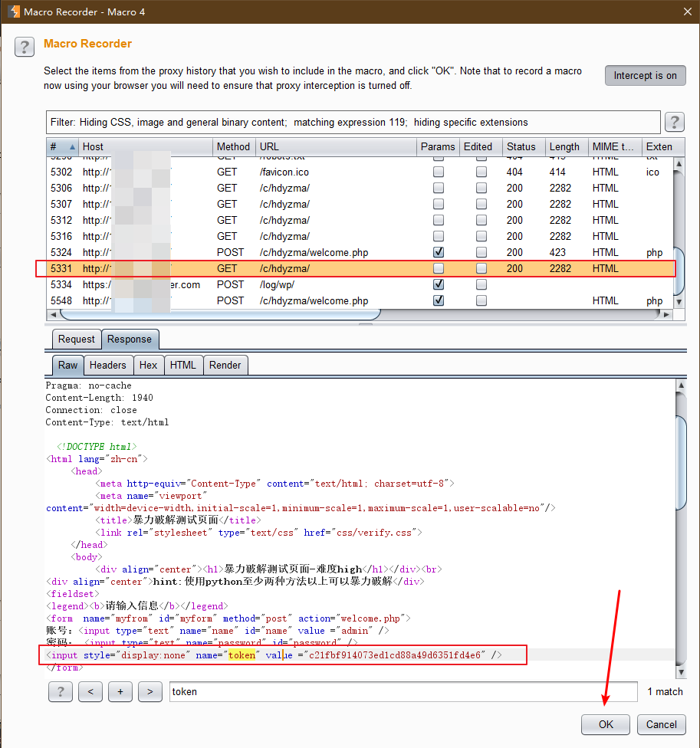Click the OK button
Image resolution: width=700 pixels, height=748 pixels.
605,724
